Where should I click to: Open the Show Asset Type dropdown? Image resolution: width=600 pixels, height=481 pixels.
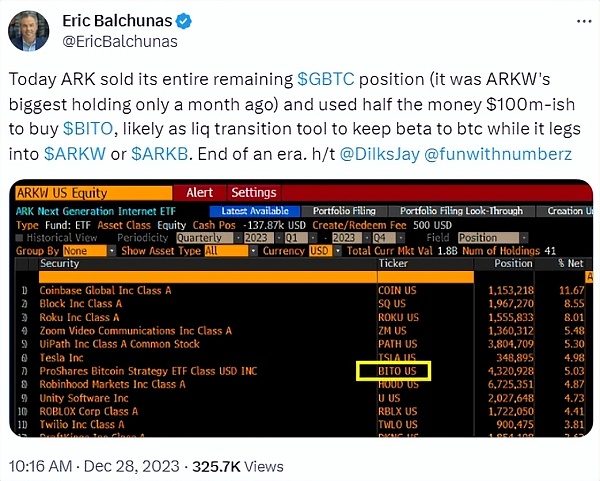tap(221, 250)
